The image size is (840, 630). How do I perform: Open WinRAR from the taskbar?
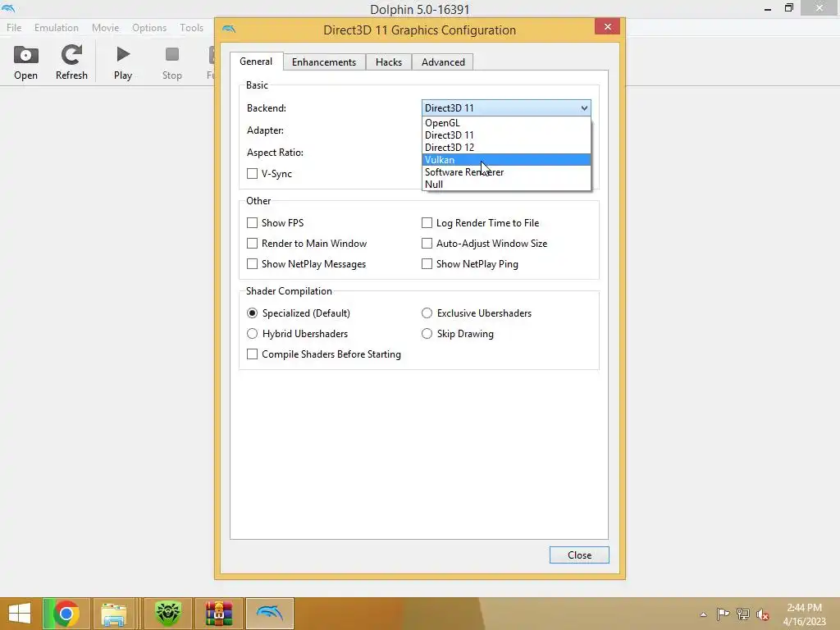(x=218, y=614)
